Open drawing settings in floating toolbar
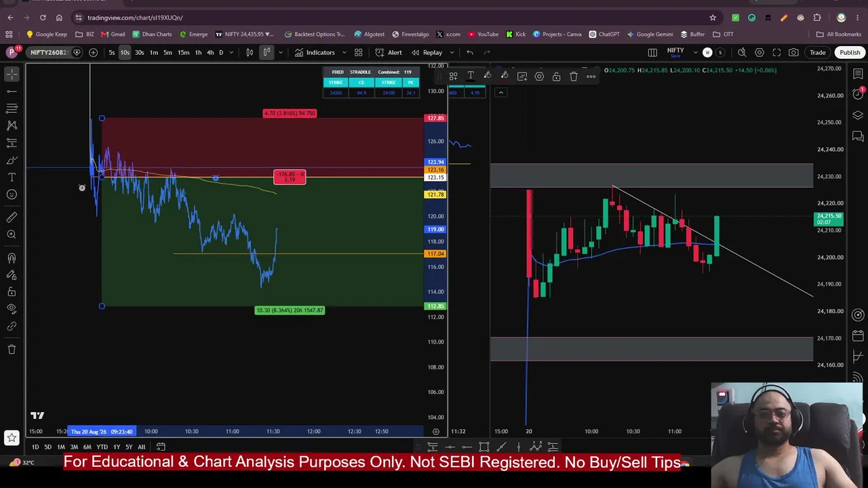 pyautogui.click(x=539, y=77)
